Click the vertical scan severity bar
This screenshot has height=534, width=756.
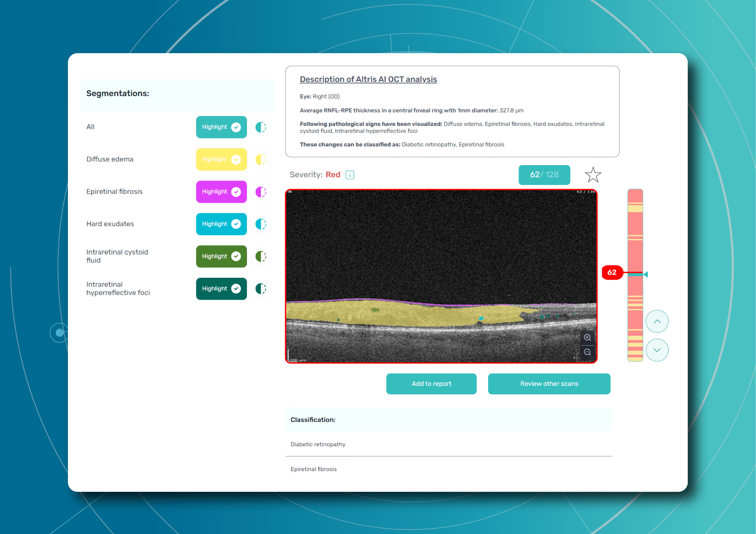[635, 275]
